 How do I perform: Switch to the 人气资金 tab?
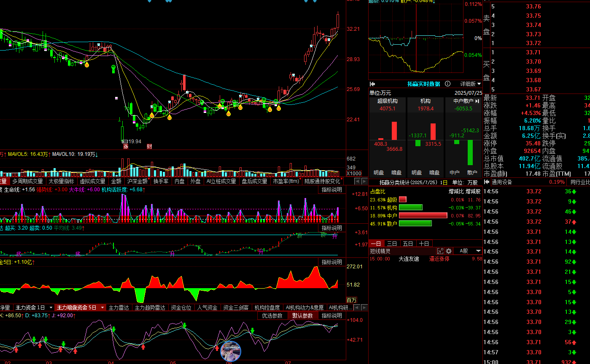[207, 308]
